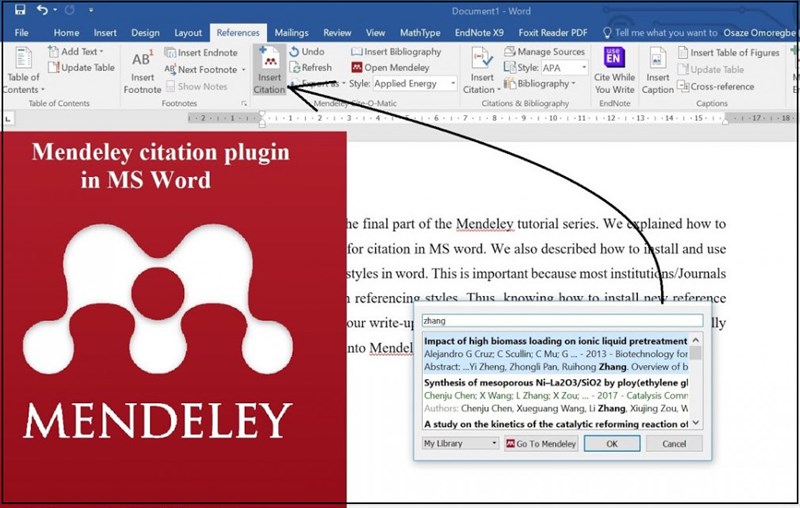Click Mendeley Insert Citation button
Screen dimensions: 800x508
coord(269,70)
